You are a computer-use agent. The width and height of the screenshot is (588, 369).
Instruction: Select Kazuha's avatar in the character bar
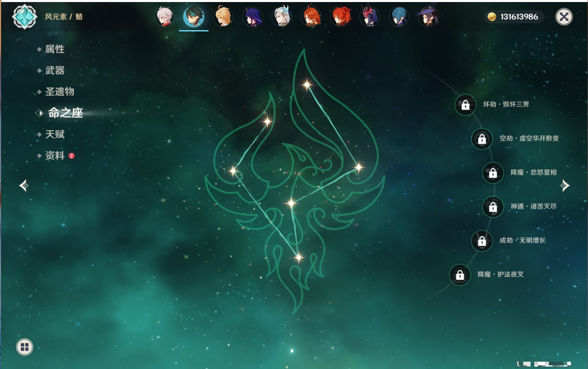pos(165,17)
